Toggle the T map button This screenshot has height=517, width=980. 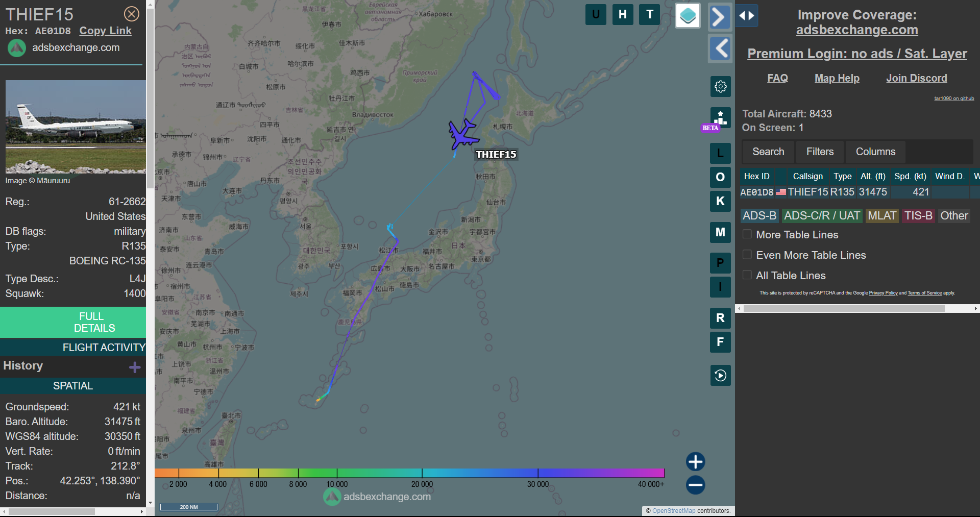pyautogui.click(x=650, y=14)
